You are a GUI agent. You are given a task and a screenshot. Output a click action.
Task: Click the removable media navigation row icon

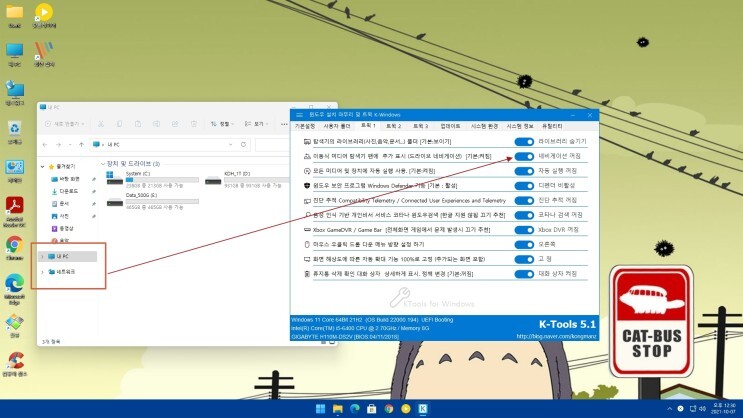(x=307, y=156)
